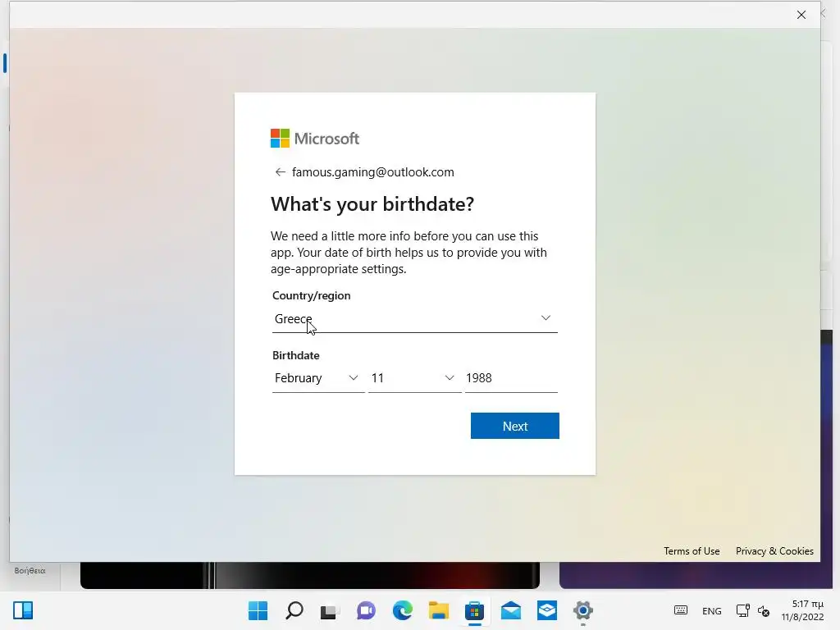Open the Windows Start menu
This screenshot has height=630, width=840.
(258, 610)
